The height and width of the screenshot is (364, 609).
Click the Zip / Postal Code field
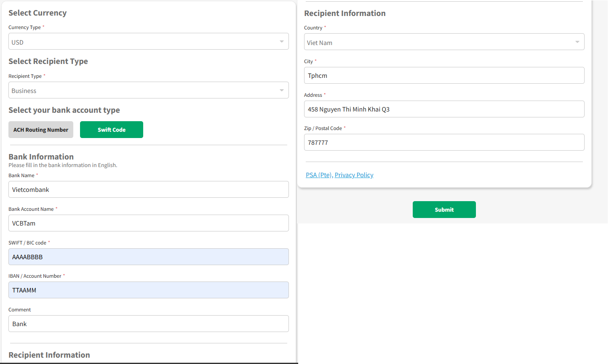pyautogui.click(x=444, y=143)
